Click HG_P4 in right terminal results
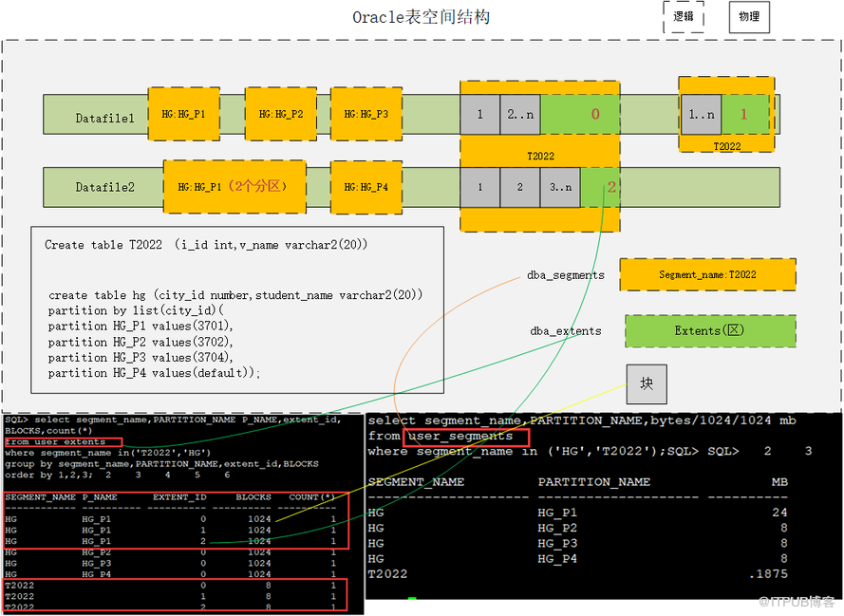 pos(557,559)
